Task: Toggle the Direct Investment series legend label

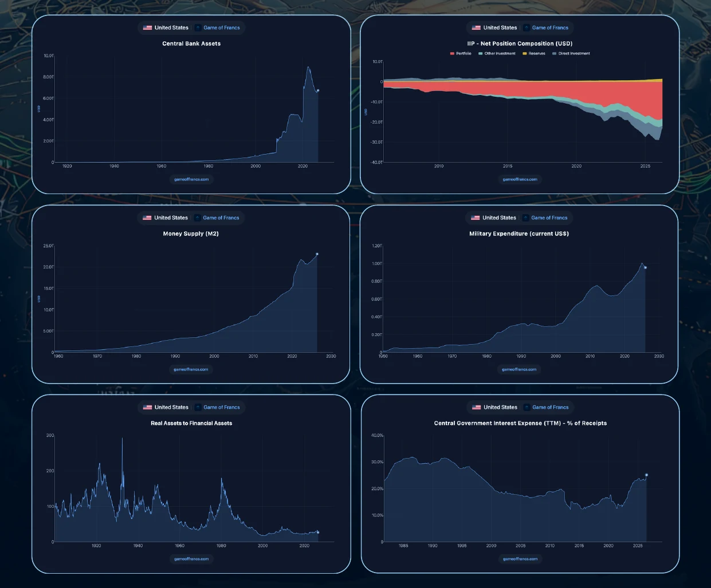Action: tap(574, 53)
